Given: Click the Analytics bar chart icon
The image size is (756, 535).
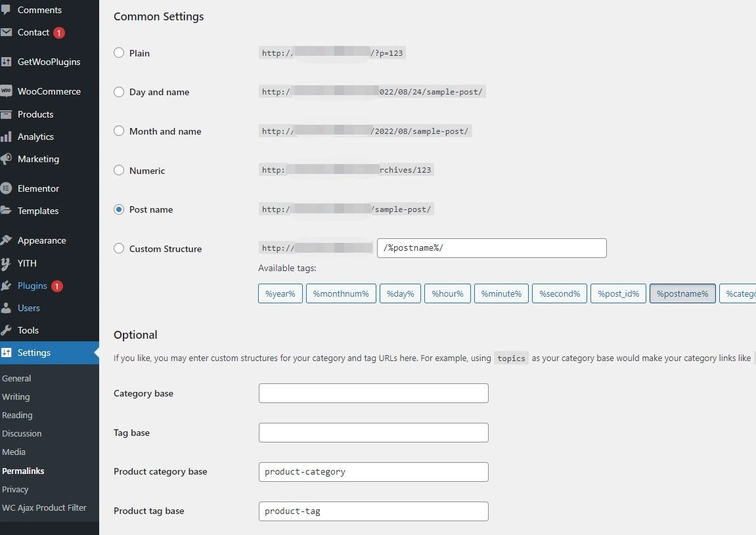Looking at the screenshot, I should (6, 137).
